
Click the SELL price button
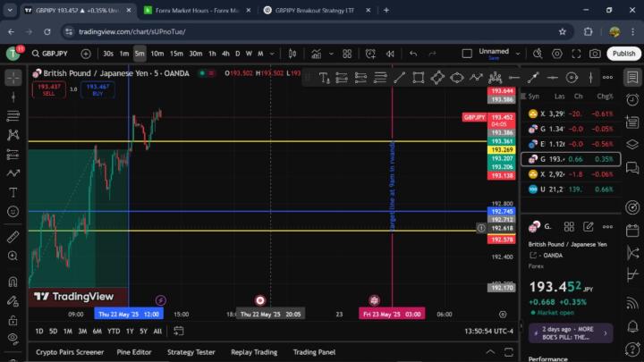tap(49, 90)
